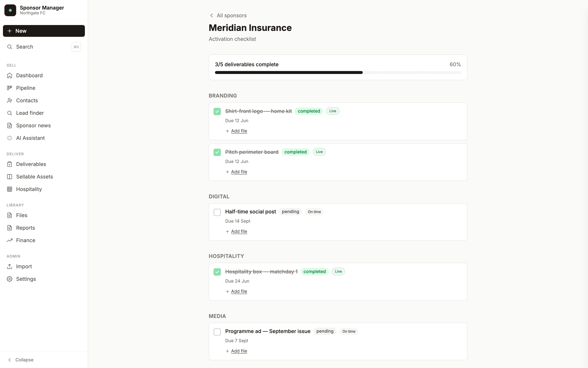Uncheck the Shirt-front logo home kit checkbox

[x=217, y=112]
